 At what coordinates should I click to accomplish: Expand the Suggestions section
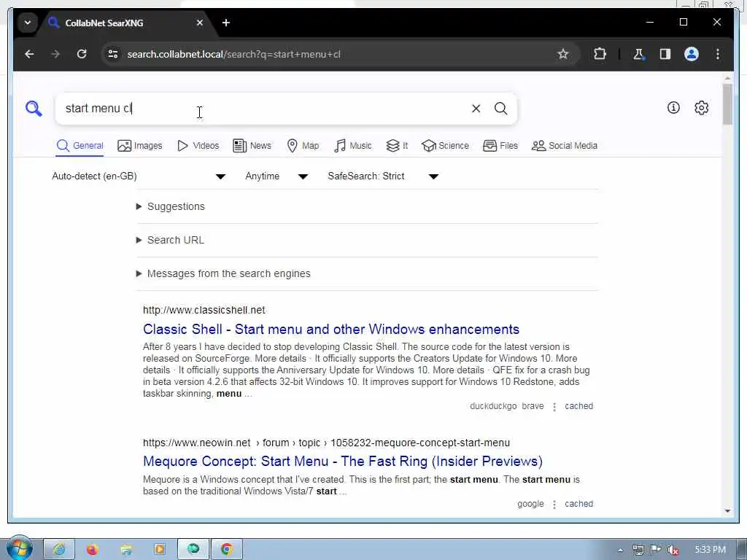pyautogui.click(x=171, y=206)
